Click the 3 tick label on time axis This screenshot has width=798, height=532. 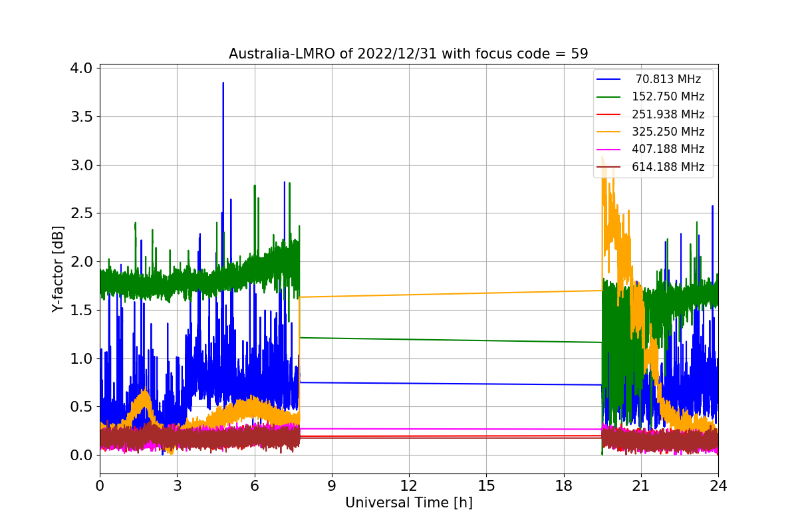coord(177,486)
